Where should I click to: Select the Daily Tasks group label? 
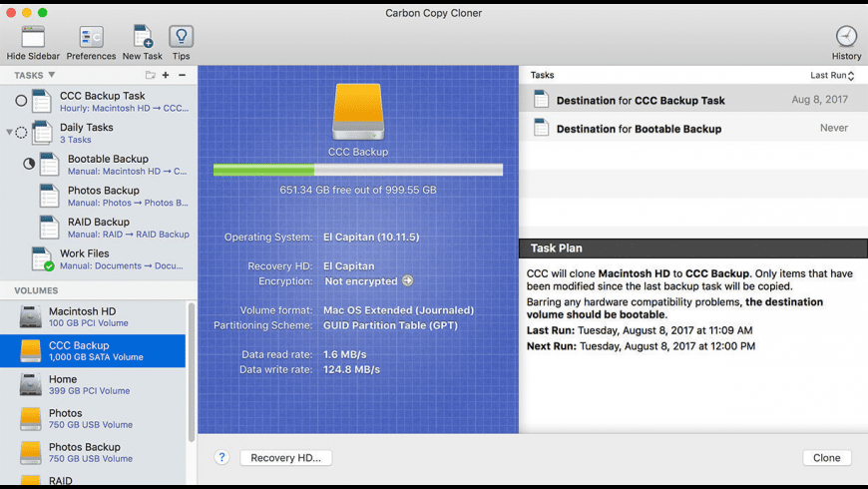click(87, 128)
